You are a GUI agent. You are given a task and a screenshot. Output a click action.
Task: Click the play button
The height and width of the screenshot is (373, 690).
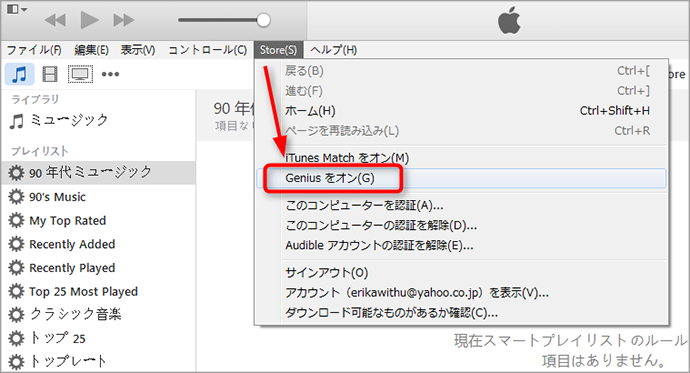[90, 20]
